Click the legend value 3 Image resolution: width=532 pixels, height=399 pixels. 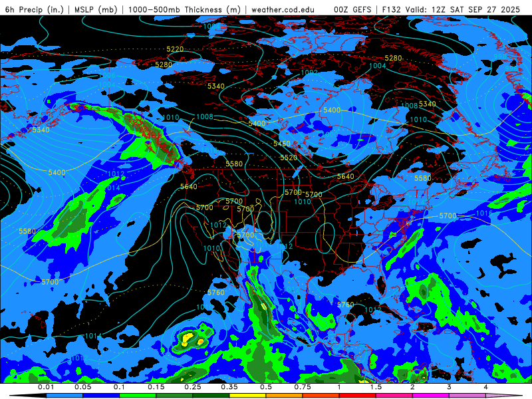[x=449, y=387]
